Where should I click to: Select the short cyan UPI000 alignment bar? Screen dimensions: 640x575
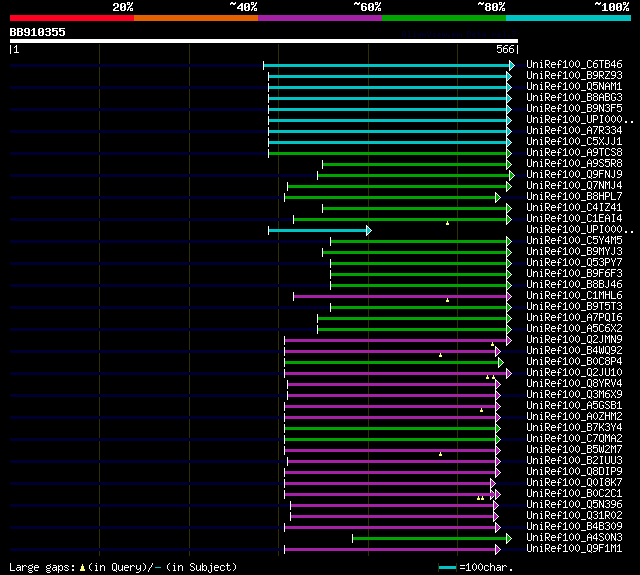[318, 231]
